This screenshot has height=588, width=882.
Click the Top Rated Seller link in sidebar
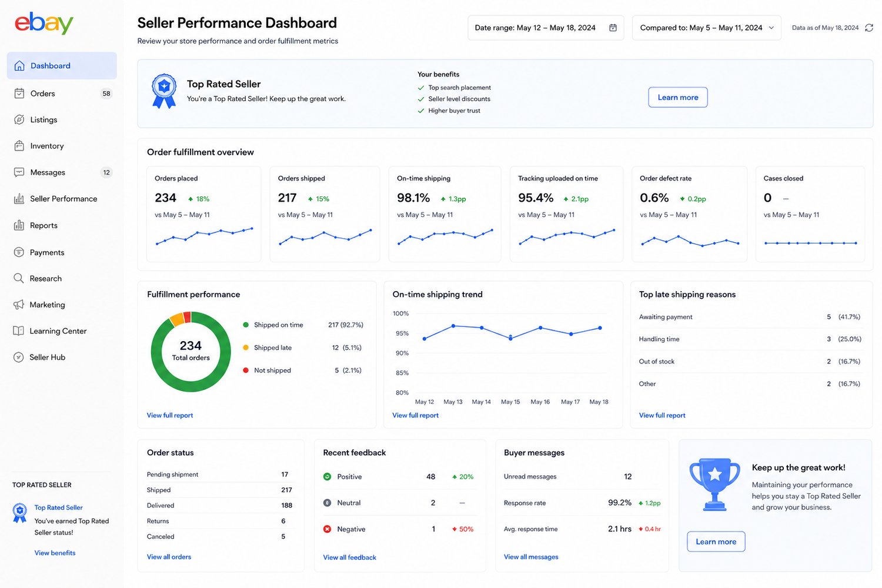[x=58, y=507]
